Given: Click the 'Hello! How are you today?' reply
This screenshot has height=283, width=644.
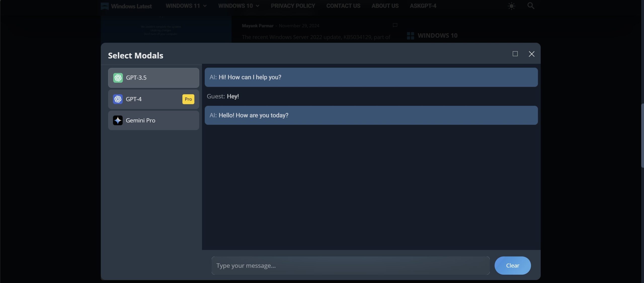Looking at the screenshot, I should point(371,115).
